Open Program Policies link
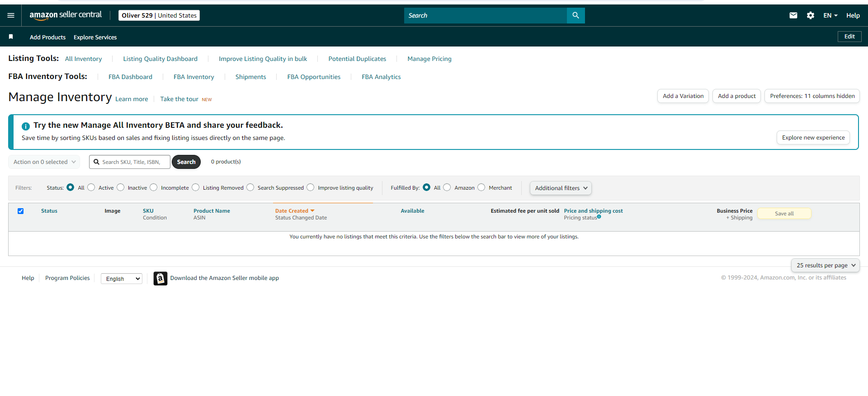 [67, 278]
